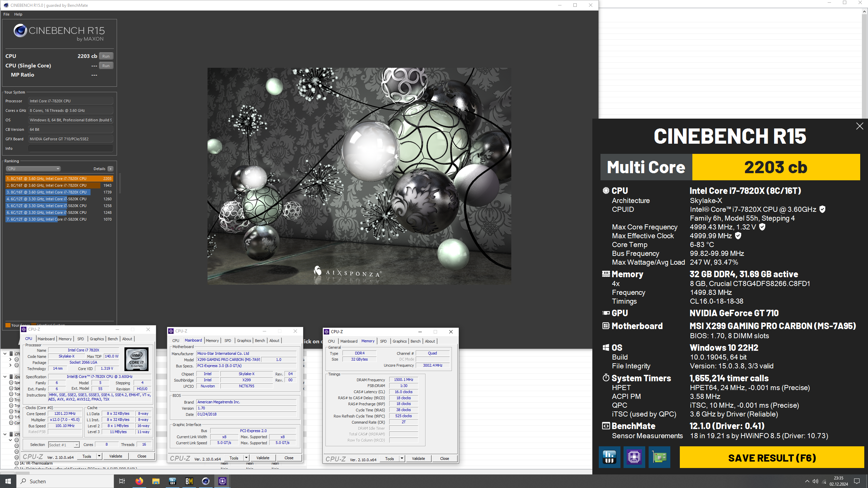Image resolution: width=868 pixels, height=488 pixels.
Task: Click Validate in the Mainboard CPU-Z window
Action: (263, 458)
